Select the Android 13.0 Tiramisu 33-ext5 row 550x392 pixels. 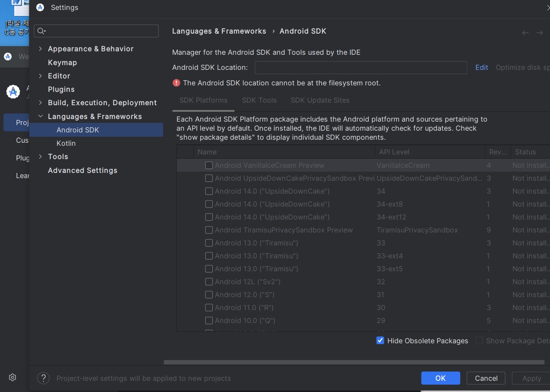point(363,269)
